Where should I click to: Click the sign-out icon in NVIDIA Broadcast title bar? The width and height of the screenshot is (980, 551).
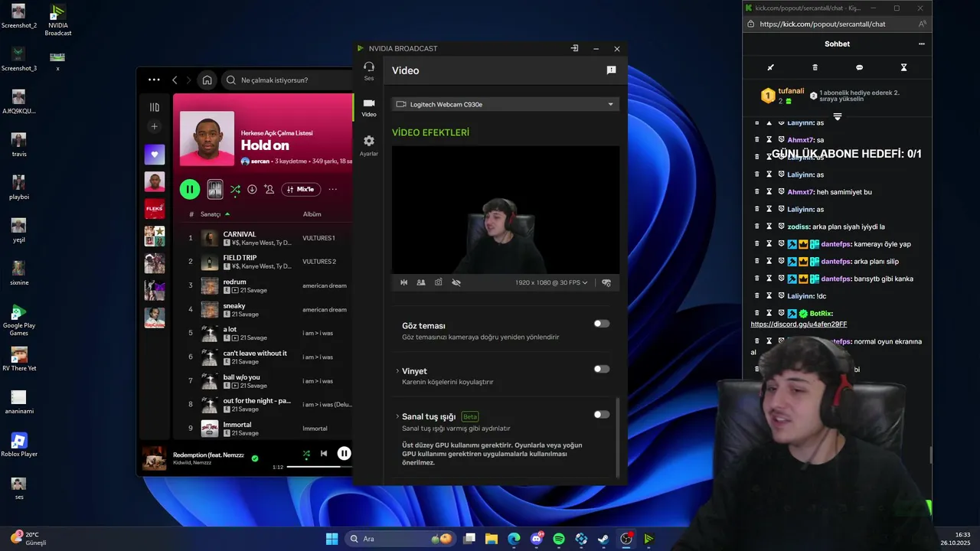574,48
